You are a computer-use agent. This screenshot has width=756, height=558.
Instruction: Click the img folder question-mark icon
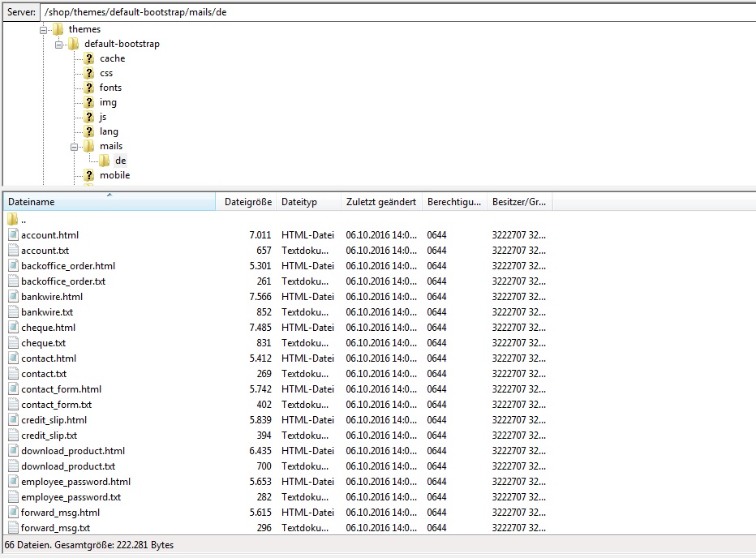[x=88, y=102]
